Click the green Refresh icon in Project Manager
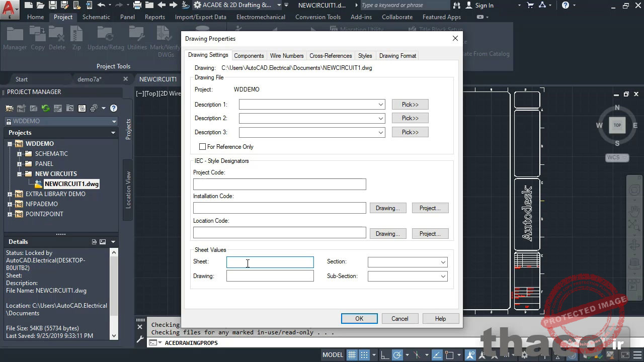Screen dimensions: 644x362 45,108
